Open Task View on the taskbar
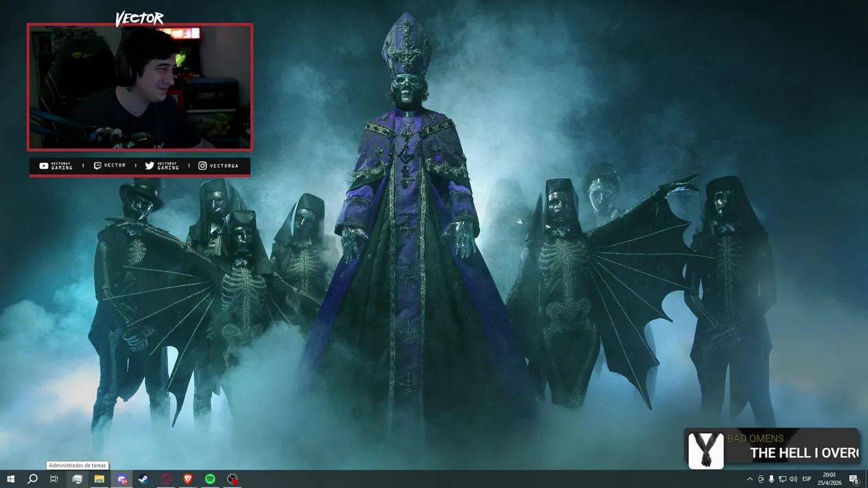The width and height of the screenshot is (868, 488). [x=54, y=479]
